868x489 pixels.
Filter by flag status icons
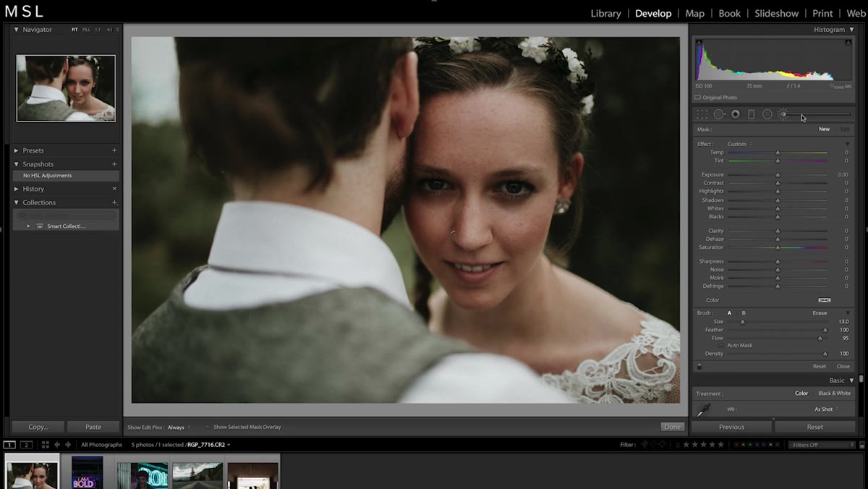click(x=655, y=445)
